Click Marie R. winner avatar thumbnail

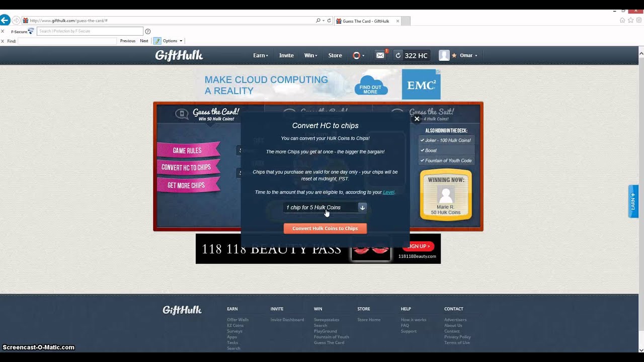(446, 194)
